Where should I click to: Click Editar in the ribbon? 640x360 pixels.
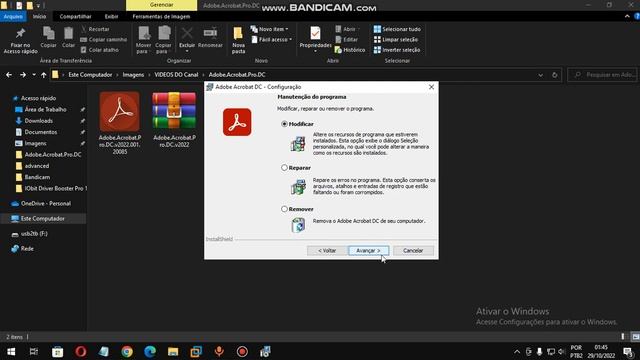[346, 40]
